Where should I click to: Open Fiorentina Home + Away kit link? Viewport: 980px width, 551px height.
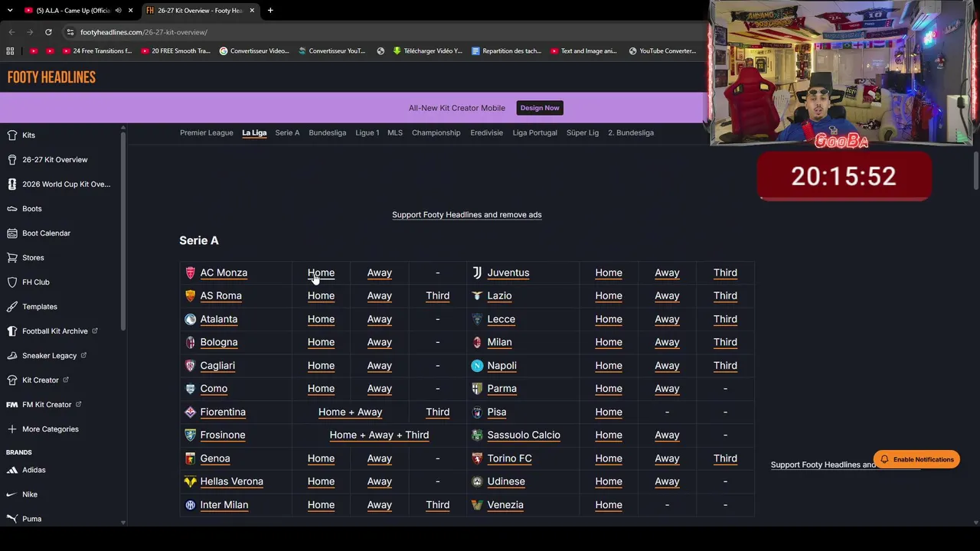point(350,412)
